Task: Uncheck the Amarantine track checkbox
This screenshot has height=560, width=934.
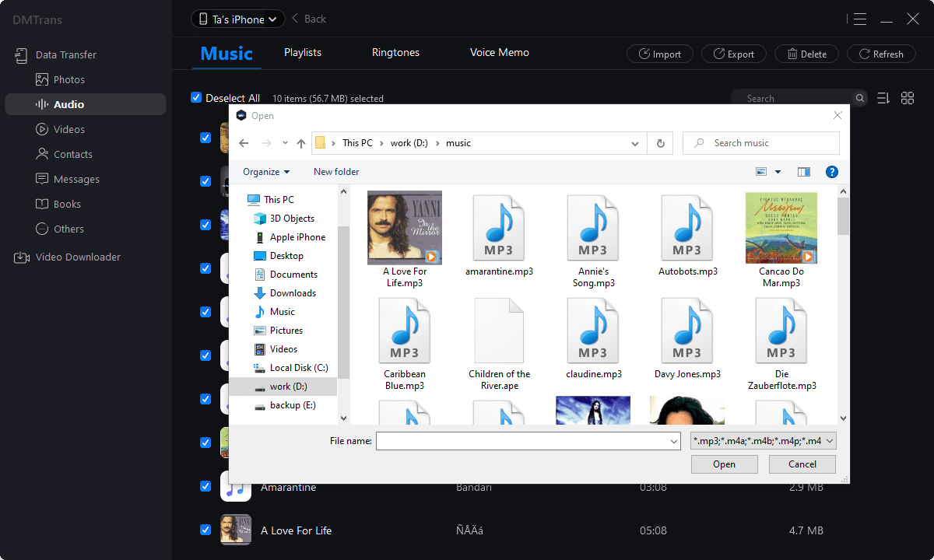Action: tap(205, 486)
